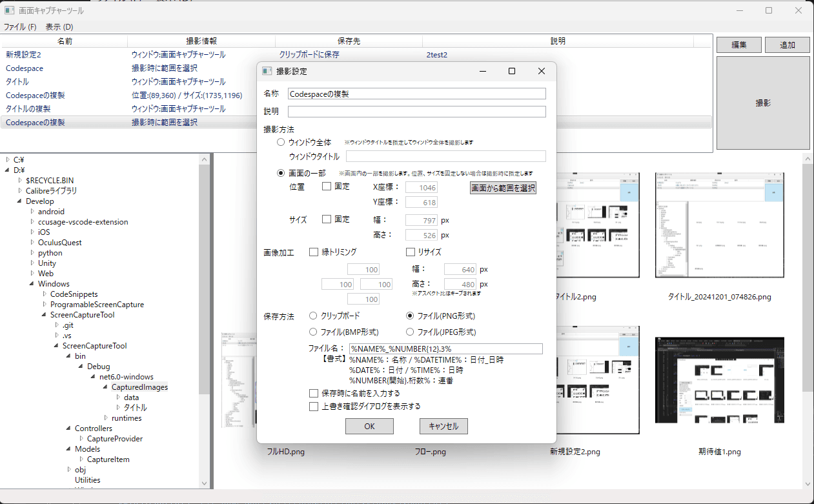The image size is (814, 504).
Task: Select the CaptureProvider tree item
Action: tap(114, 438)
